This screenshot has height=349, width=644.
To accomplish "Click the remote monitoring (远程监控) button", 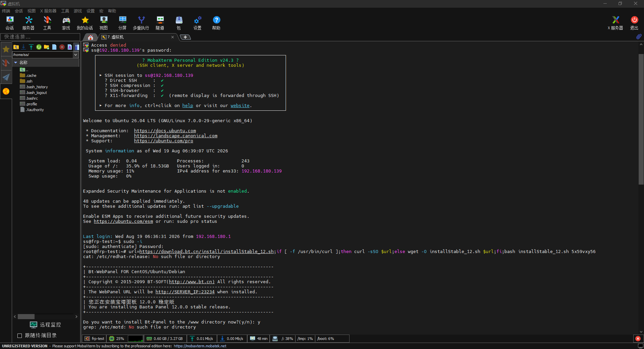I will click(46, 325).
